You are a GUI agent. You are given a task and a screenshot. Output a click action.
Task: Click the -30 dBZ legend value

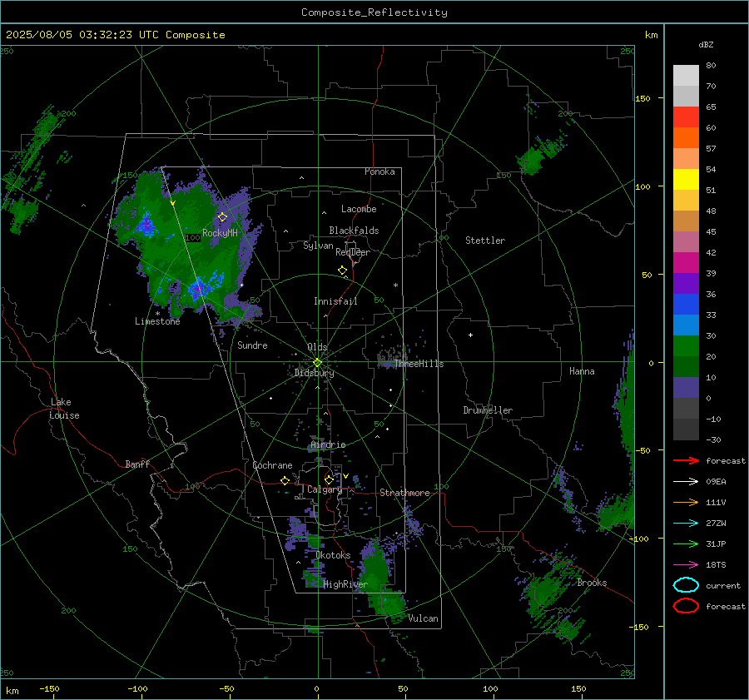[x=713, y=439]
